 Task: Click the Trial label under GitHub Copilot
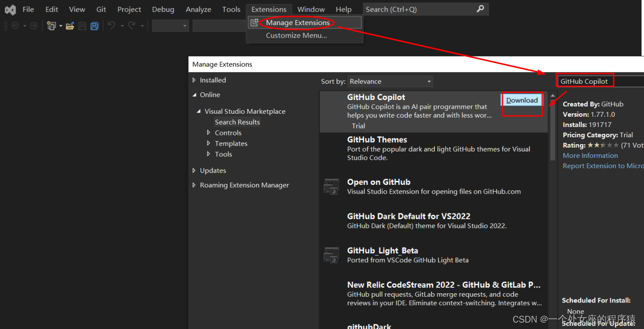[x=358, y=126]
